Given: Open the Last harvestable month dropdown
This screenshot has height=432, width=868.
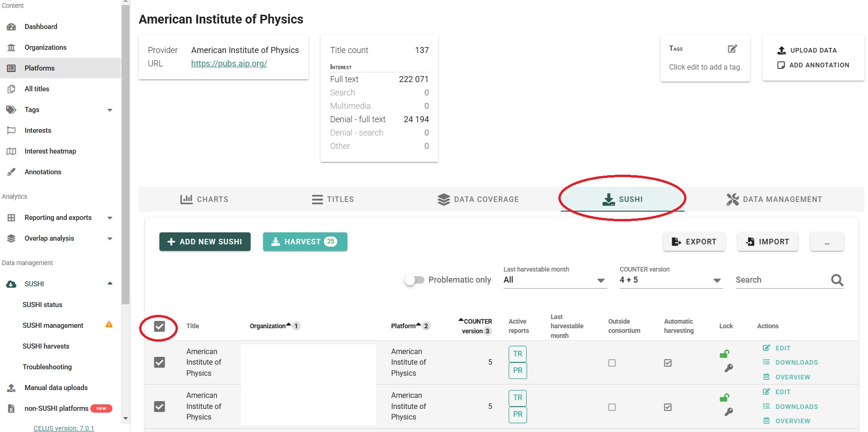Looking at the screenshot, I should [x=555, y=280].
